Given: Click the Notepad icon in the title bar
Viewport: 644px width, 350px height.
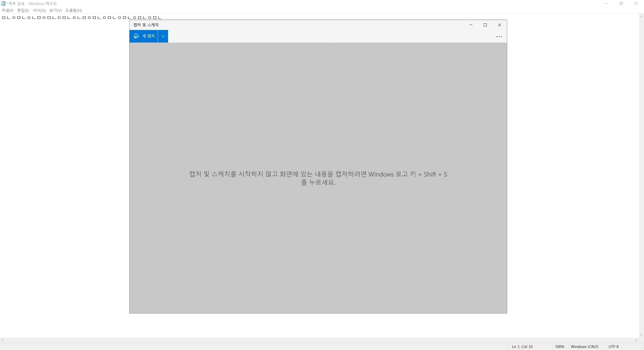Looking at the screenshot, I should (3, 4).
